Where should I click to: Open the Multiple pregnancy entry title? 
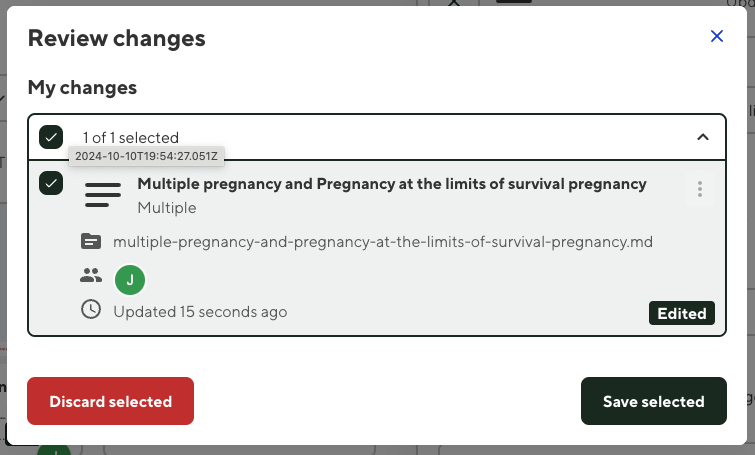point(391,184)
